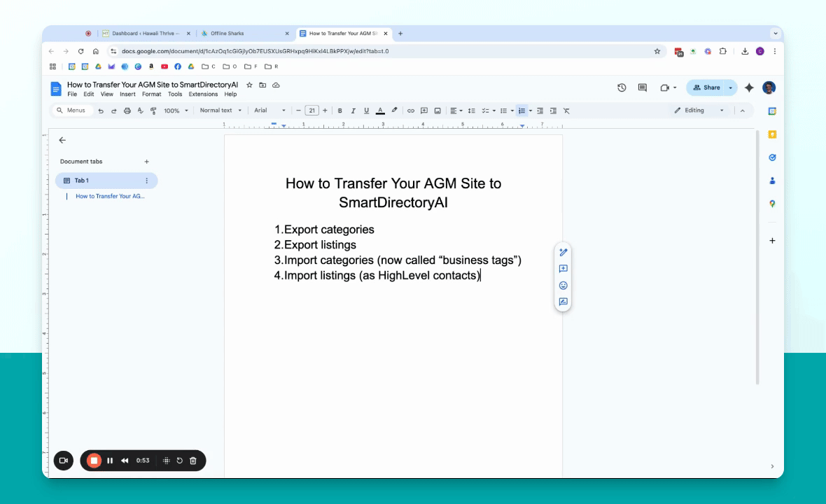This screenshot has height=504, width=826.
Task: Click the redo icon in toolbar
Action: (x=114, y=111)
